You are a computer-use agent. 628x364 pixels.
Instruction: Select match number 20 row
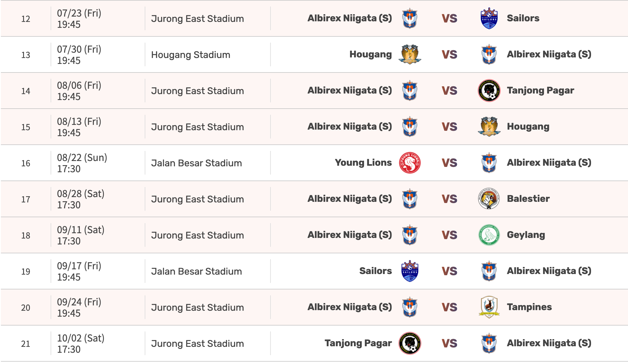(26, 308)
